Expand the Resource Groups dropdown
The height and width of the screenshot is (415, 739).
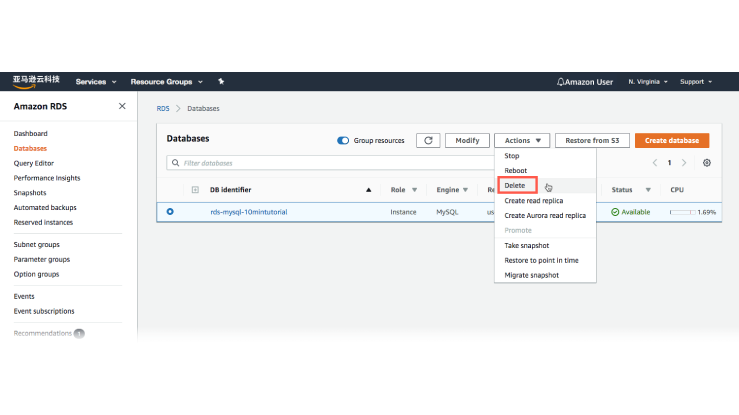pos(167,81)
